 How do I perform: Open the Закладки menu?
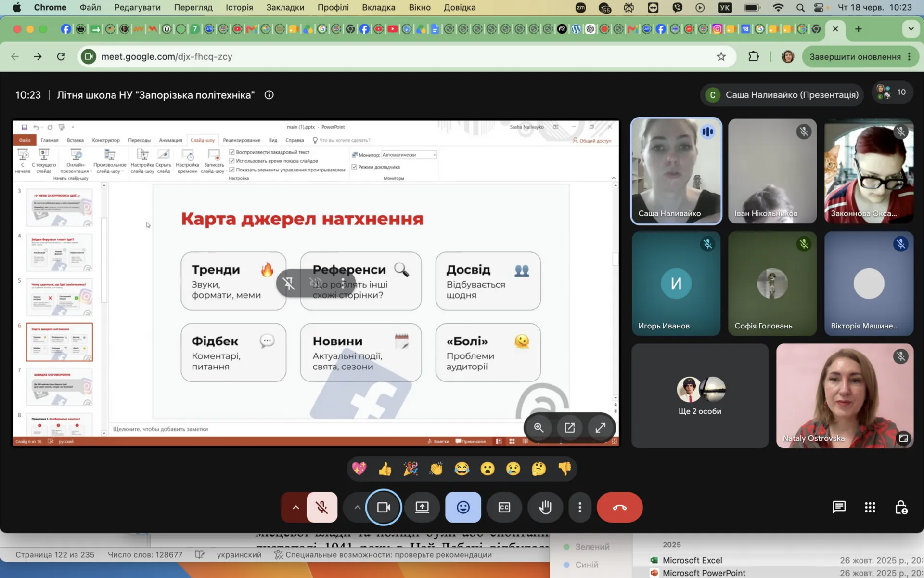(x=285, y=7)
